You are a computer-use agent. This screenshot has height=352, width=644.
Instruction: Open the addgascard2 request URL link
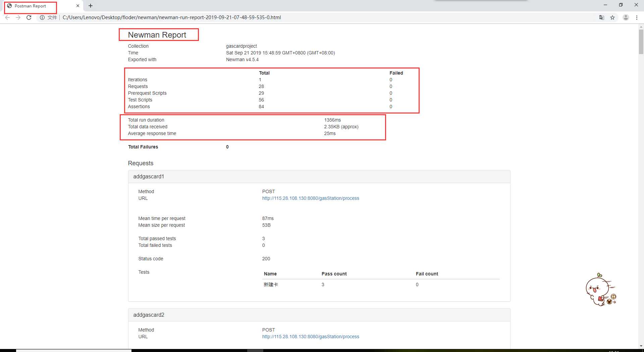click(311, 337)
